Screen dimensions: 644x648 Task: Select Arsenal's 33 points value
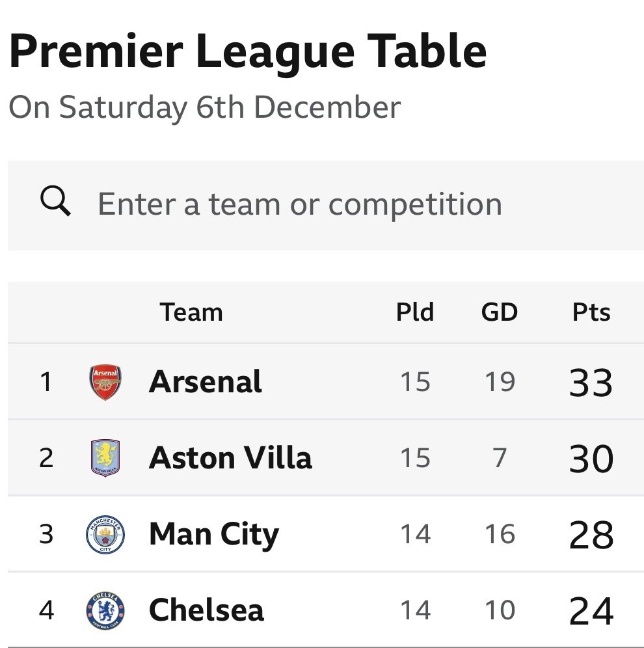pos(591,383)
